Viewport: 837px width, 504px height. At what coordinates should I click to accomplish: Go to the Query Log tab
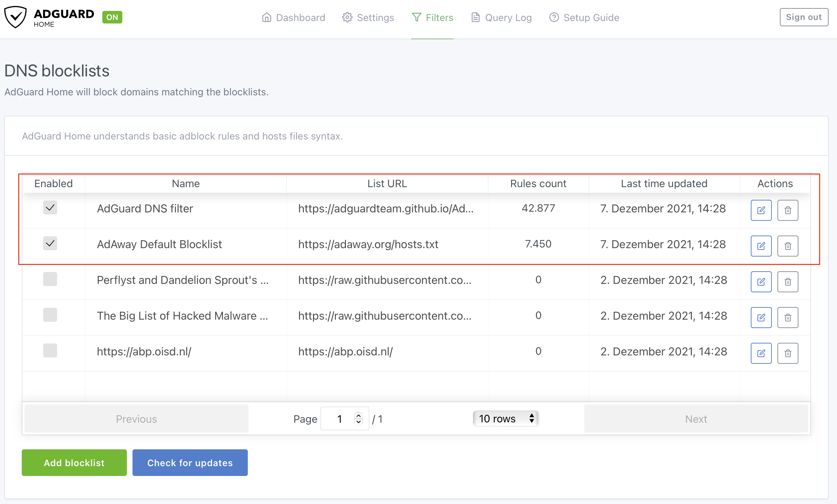point(501,18)
